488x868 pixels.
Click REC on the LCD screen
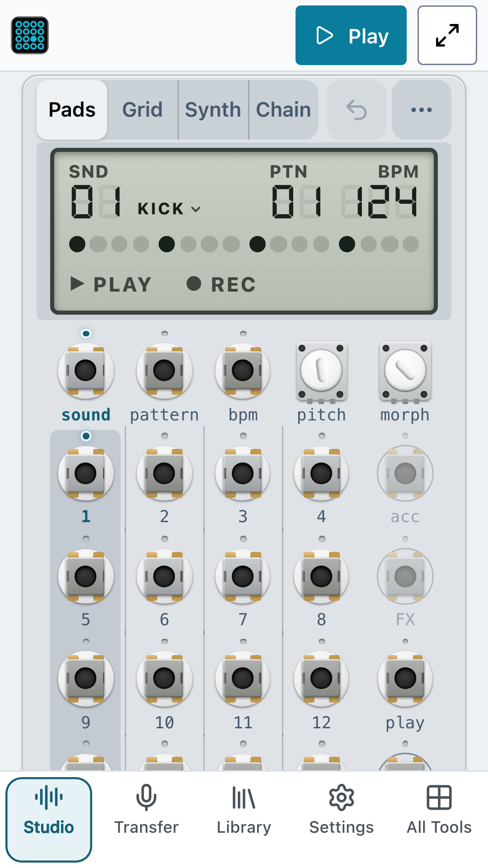coord(221,284)
